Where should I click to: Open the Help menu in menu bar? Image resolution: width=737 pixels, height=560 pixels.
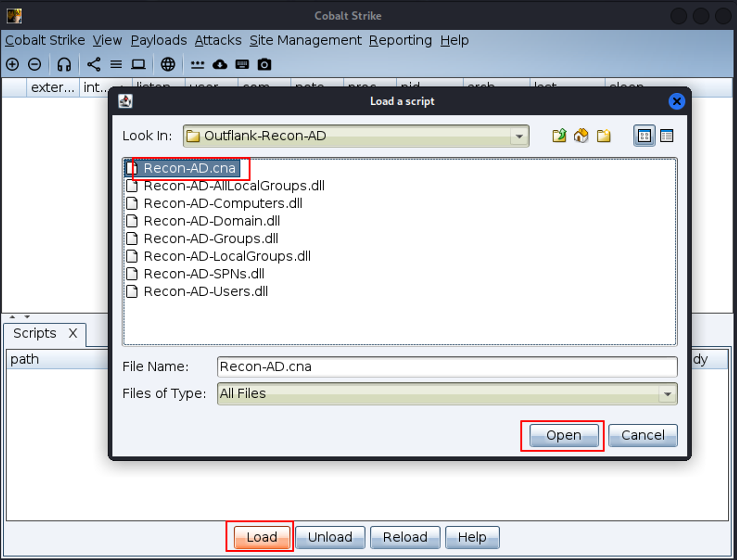click(x=454, y=40)
